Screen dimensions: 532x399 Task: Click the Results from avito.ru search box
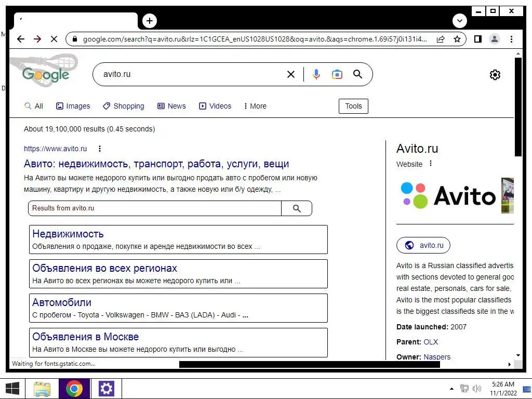click(155, 208)
